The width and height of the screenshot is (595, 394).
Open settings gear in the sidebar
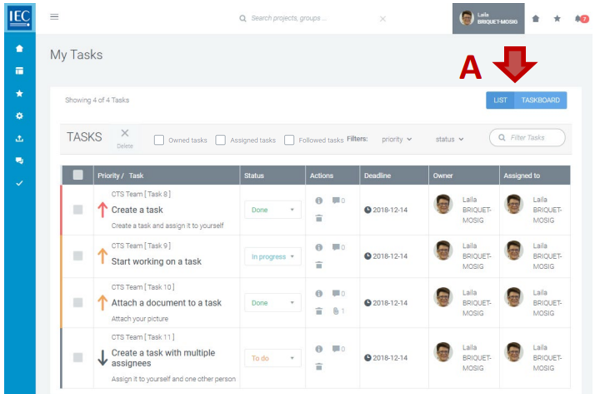[x=19, y=116]
